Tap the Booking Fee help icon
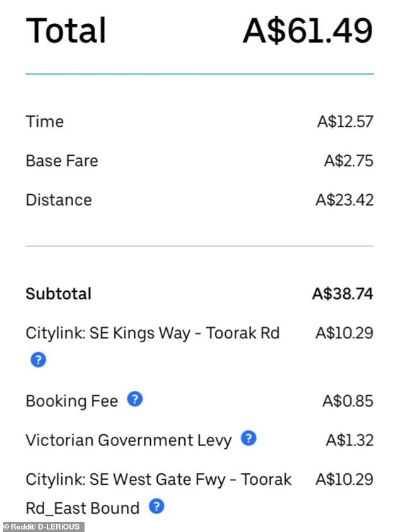This screenshot has height=532, width=400. coord(135,400)
